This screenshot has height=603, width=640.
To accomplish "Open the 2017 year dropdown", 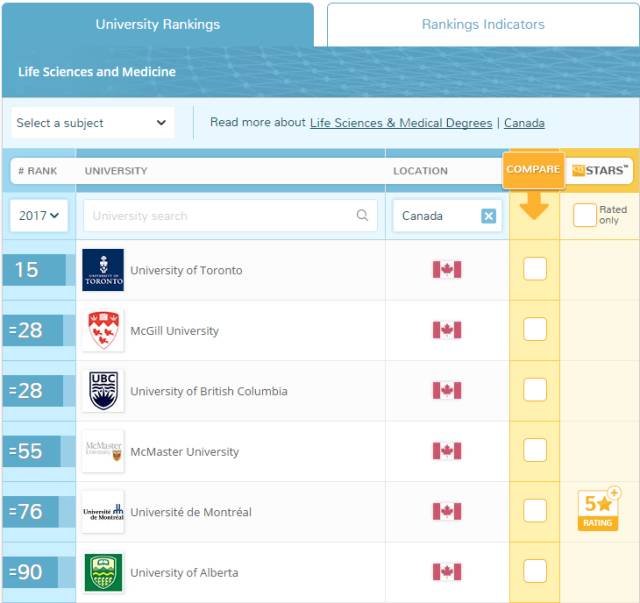I will pyautogui.click(x=39, y=216).
